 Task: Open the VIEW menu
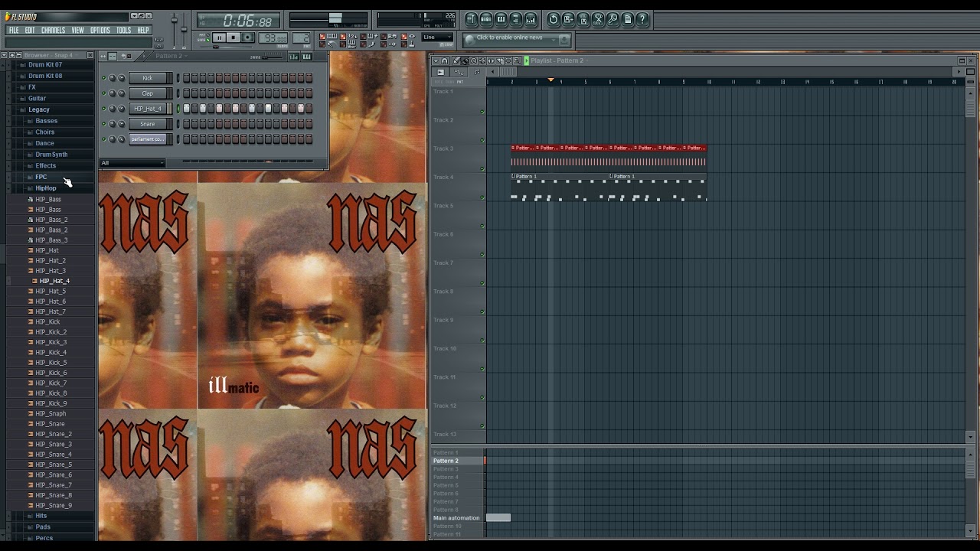pos(78,31)
